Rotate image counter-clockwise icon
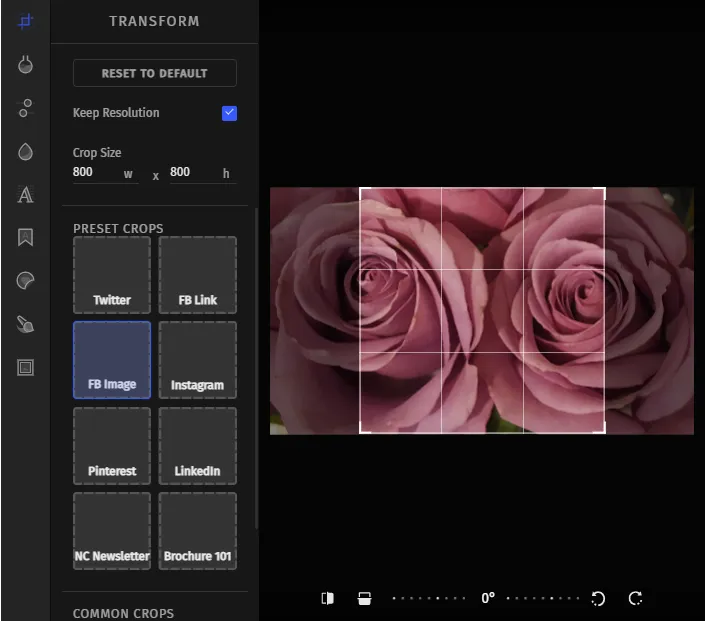This screenshot has width=705, height=621. 598,599
